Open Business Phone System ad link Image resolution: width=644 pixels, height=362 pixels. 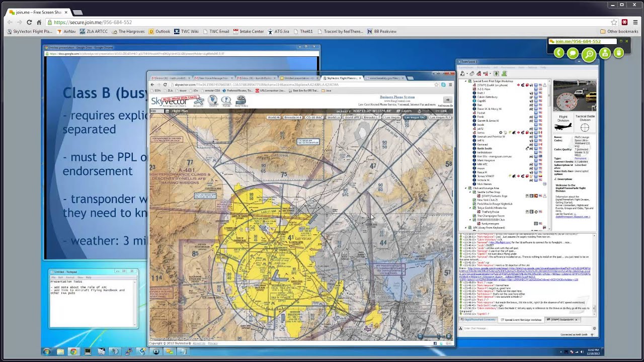397,97
